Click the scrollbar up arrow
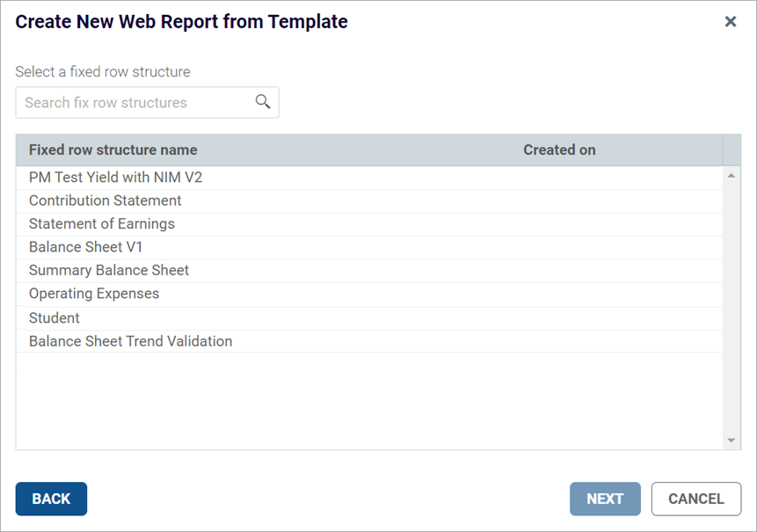Image resolution: width=757 pixels, height=532 pixels. click(x=732, y=176)
